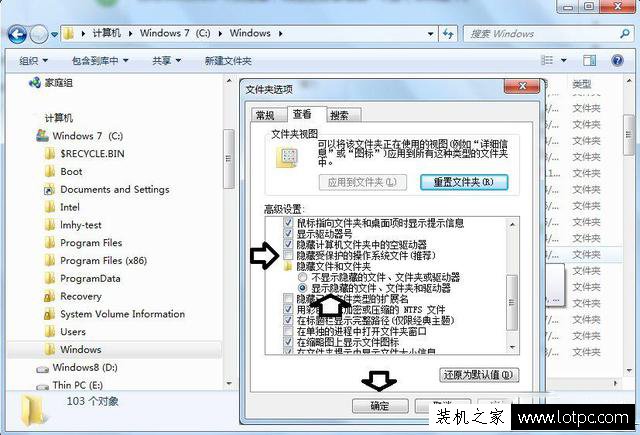The image size is (640, 435).
Task: Select 显示隐藏的文件、文件夹和驱动器 radio
Action: pyautogui.click(x=302, y=288)
